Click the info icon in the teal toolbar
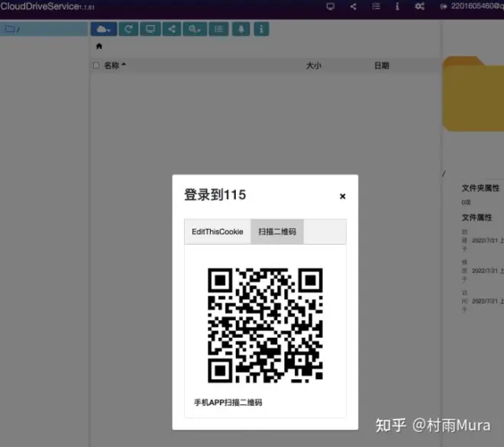504x447 pixels. point(261,29)
